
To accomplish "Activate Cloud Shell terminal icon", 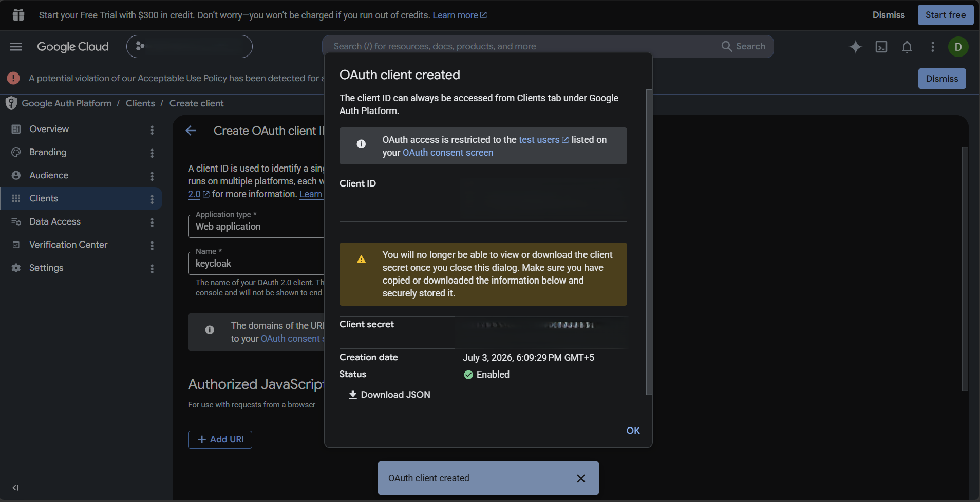I will pos(881,47).
